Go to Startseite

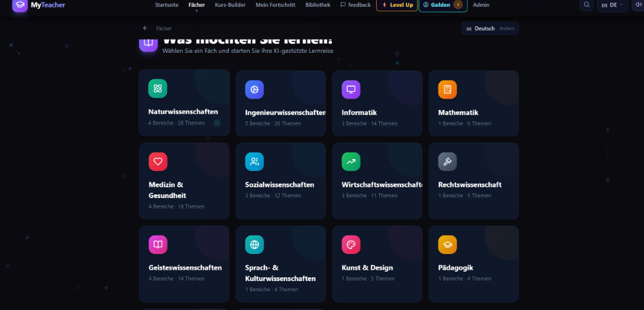[x=167, y=5]
